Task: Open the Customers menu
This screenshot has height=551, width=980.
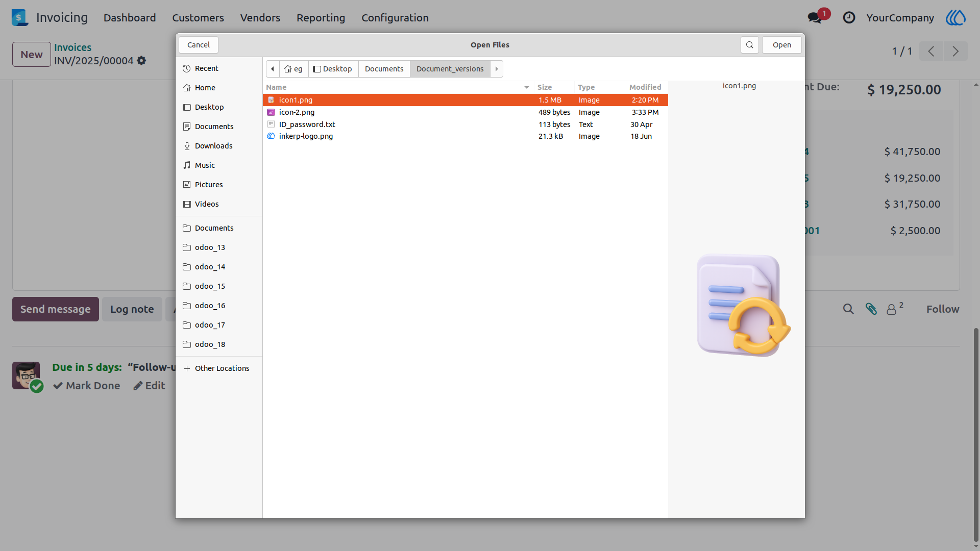Action: [x=198, y=18]
